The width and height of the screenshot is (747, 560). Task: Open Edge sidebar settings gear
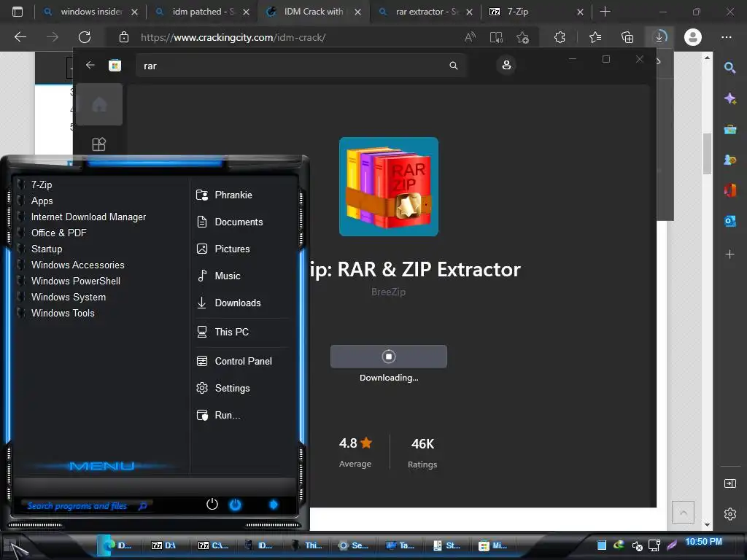pyautogui.click(x=729, y=514)
